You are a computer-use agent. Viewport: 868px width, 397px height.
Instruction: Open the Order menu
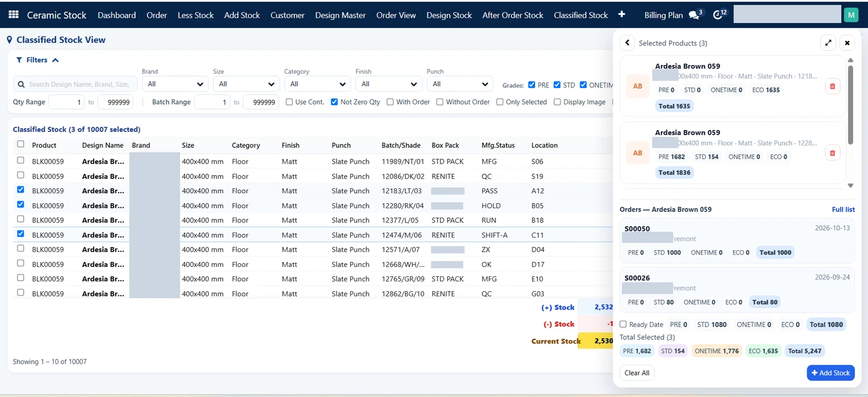[x=157, y=15]
